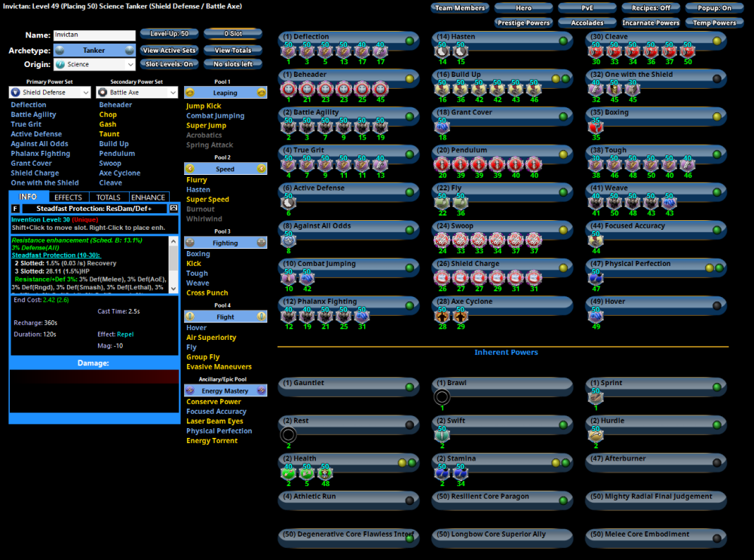This screenshot has width=754, height=560.
Task: Toggle One with the Shield power indicator
Action: coord(717,78)
